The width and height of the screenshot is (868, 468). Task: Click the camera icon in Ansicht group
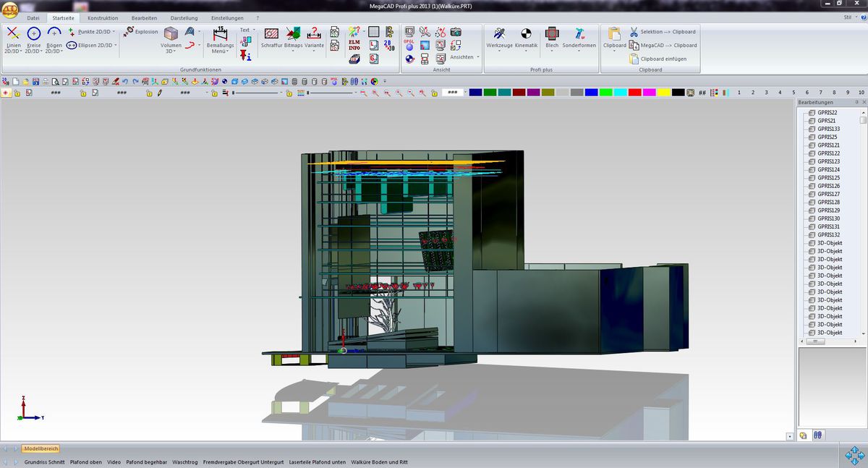click(456, 32)
